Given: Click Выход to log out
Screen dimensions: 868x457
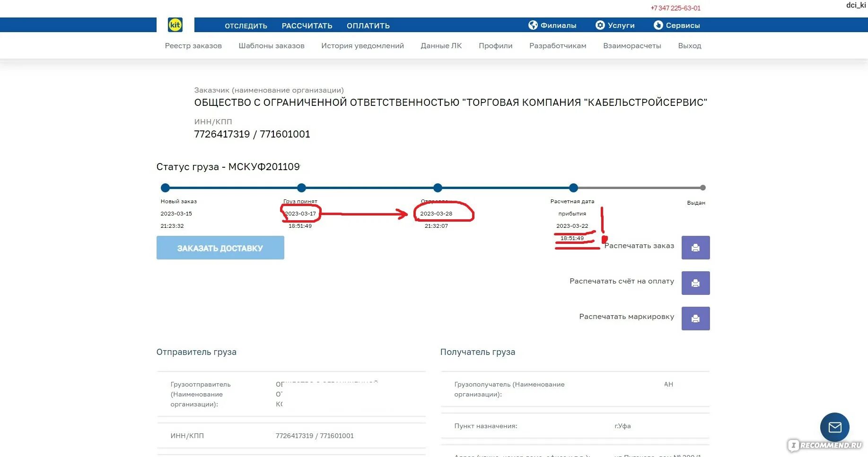Looking at the screenshot, I should pos(690,46).
